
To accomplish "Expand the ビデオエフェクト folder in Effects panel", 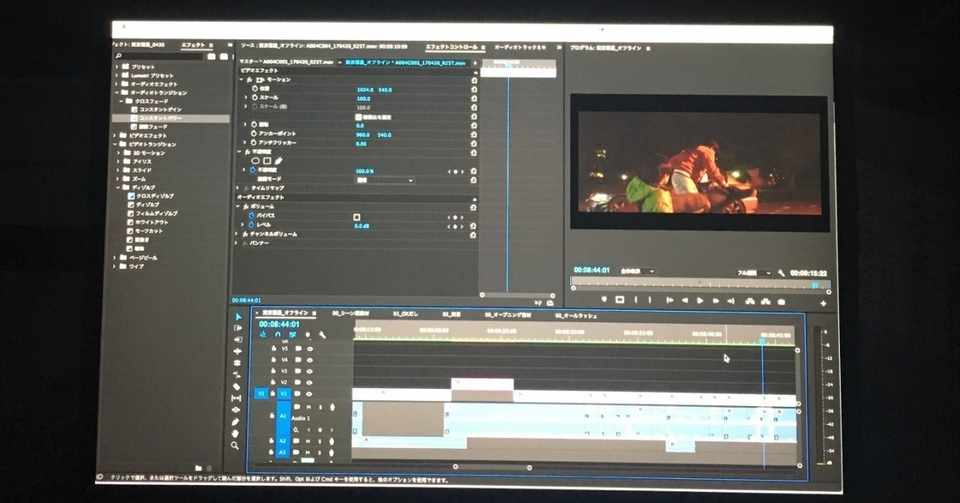I will pos(143,135).
